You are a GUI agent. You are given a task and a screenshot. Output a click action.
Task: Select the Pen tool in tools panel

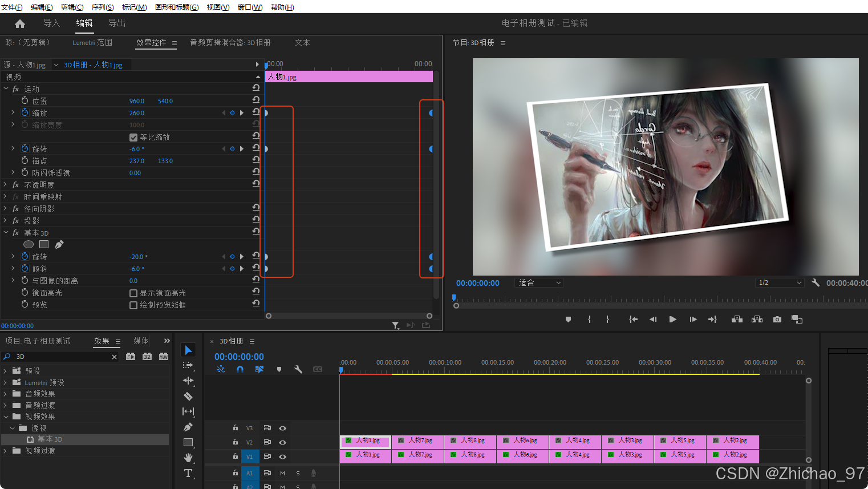click(x=188, y=427)
